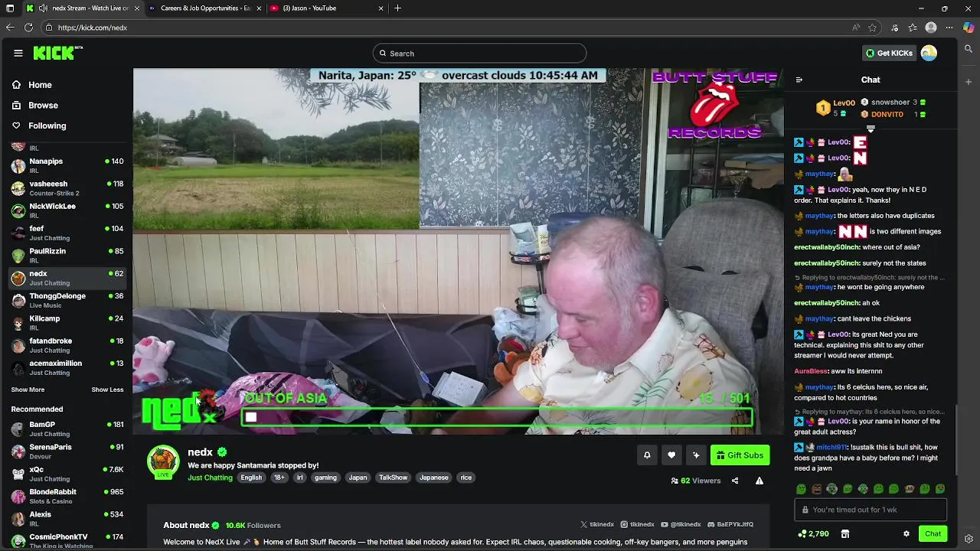Open PaulRizzin channel from sidebar
This screenshot has width=980, height=551.
tap(67, 256)
